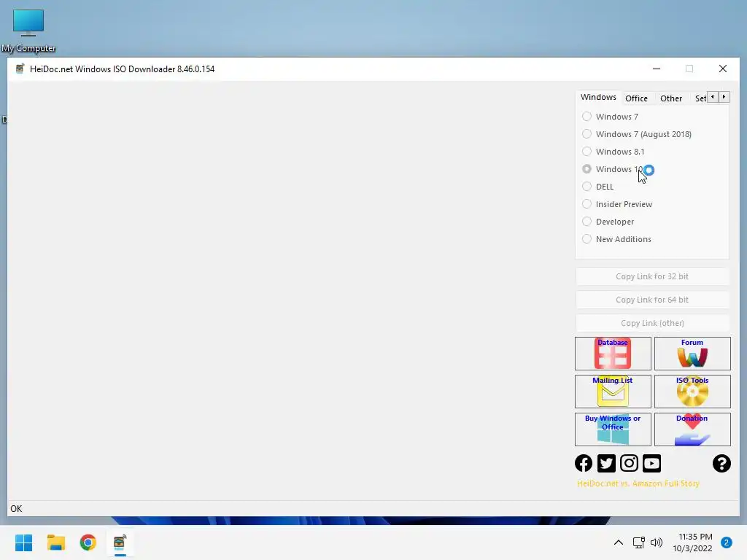Open the Windows Start menu
The width and height of the screenshot is (747, 560).
point(23,542)
